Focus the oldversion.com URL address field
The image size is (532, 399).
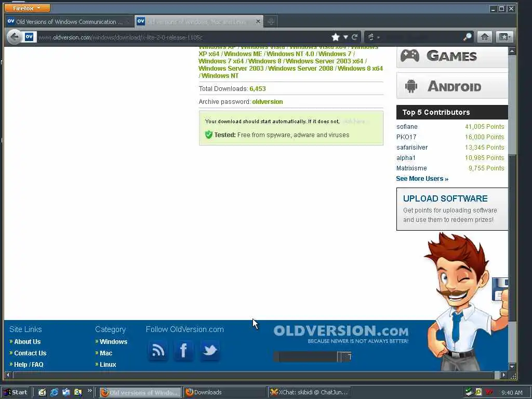pos(183,37)
